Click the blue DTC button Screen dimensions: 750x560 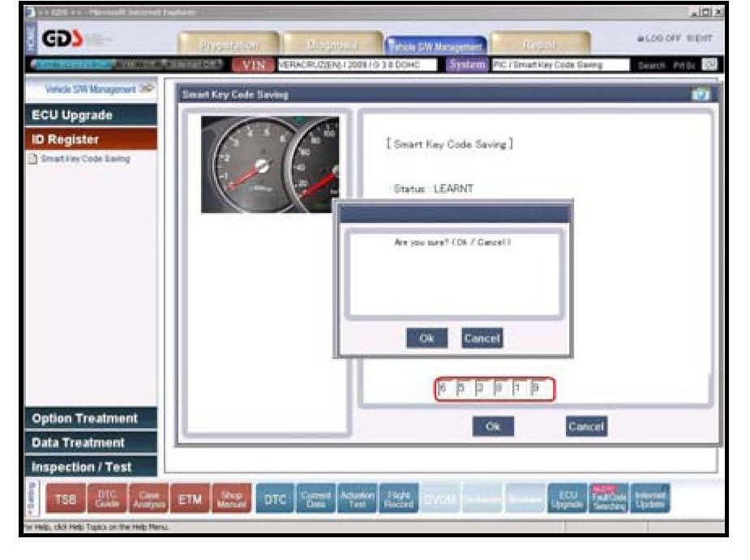point(275,500)
